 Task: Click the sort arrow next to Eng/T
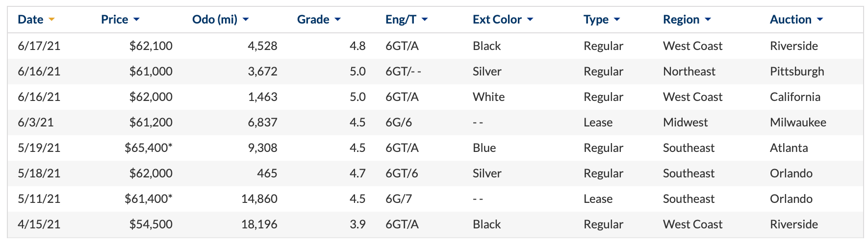click(x=425, y=20)
